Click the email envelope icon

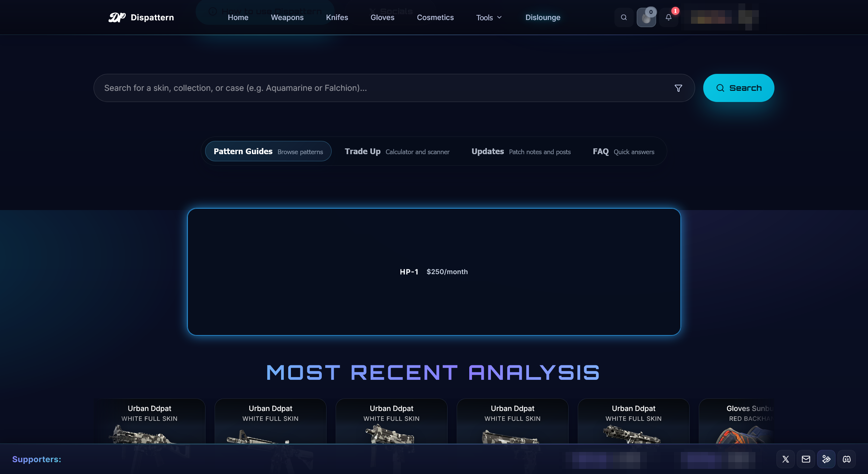pyautogui.click(x=806, y=459)
